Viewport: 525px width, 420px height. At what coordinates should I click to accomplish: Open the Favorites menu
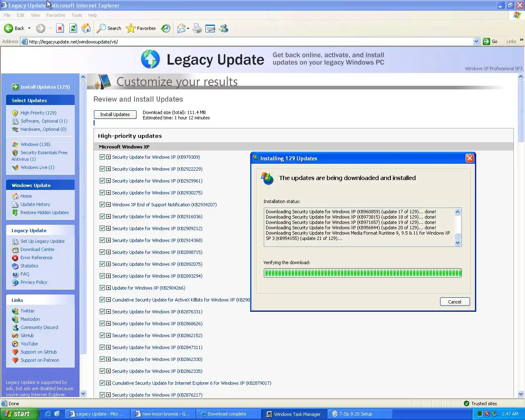56,15
